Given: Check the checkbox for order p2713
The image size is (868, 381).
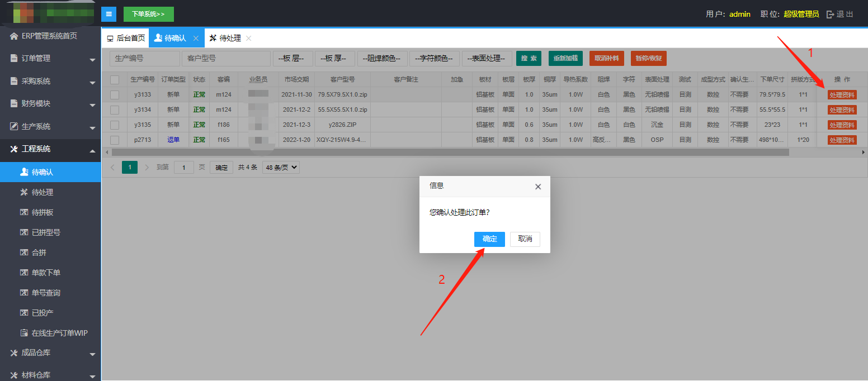Looking at the screenshot, I should [115, 140].
